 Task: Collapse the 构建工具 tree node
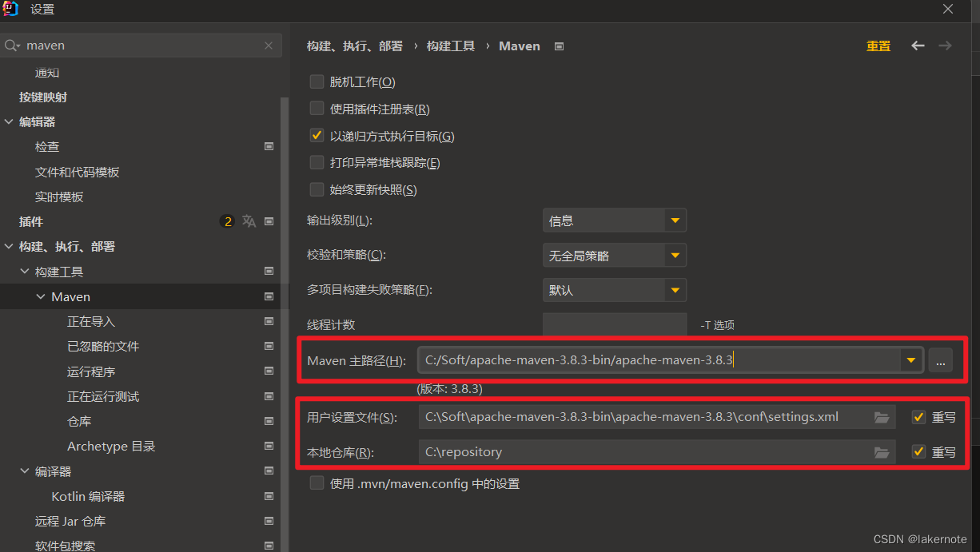click(26, 272)
